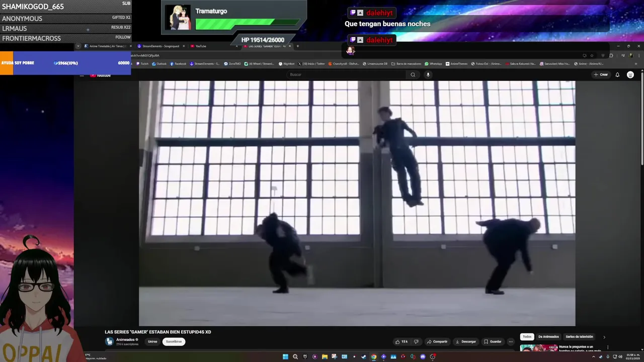Select the Series de televisión chip
The image size is (644, 362).
579,337
